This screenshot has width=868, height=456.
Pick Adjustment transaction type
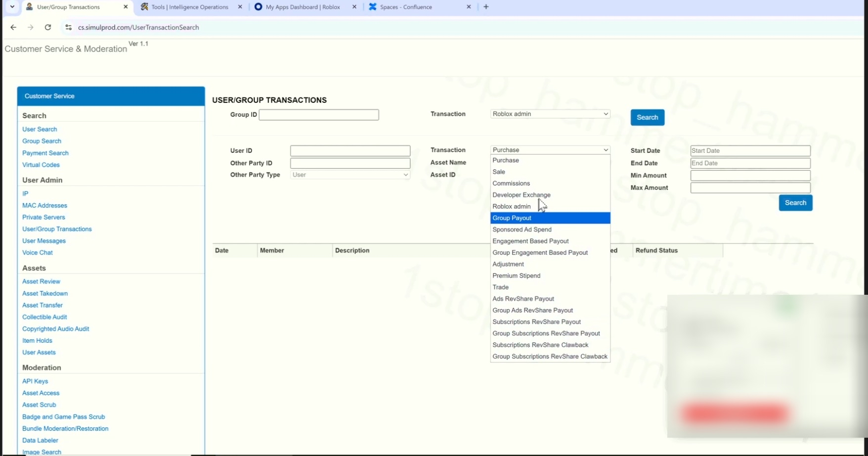tap(550, 264)
